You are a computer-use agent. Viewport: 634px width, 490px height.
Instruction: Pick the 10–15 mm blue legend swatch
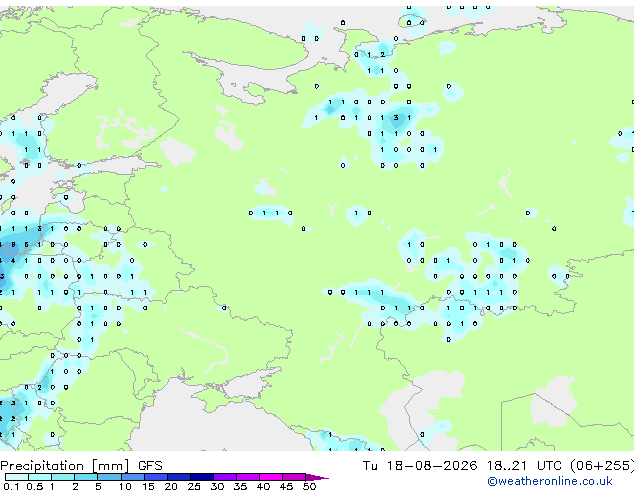coord(133,477)
